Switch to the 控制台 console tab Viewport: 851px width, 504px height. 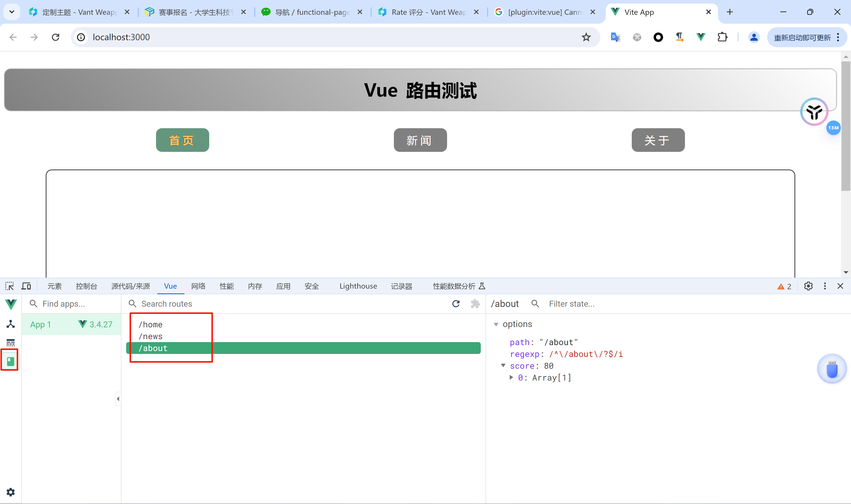click(x=86, y=286)
